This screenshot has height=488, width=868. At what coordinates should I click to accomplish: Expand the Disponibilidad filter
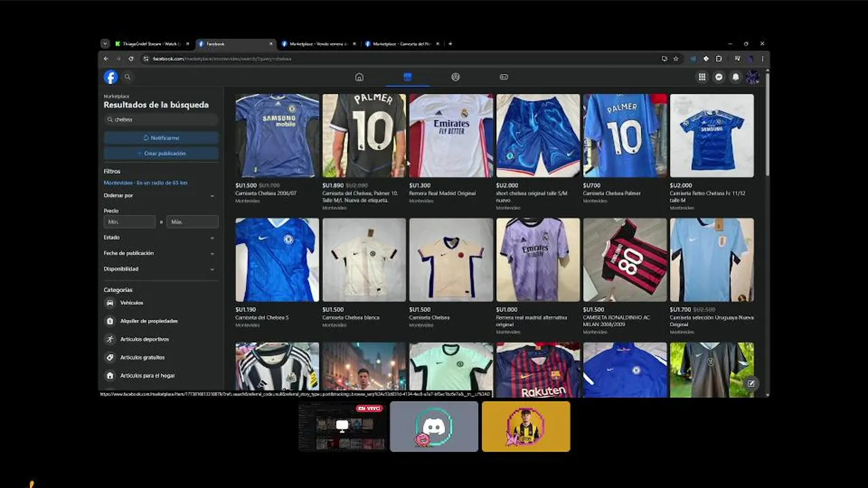[x=161, y=269]
